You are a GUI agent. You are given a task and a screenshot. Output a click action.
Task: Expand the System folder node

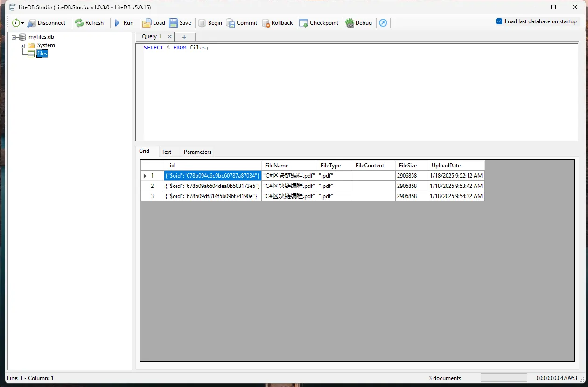(x=22, y=46)
